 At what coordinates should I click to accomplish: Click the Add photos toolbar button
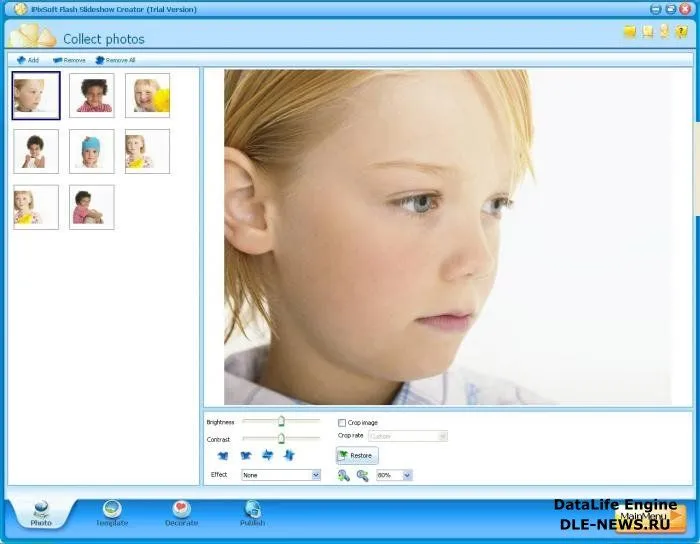(x=28, y=60)
